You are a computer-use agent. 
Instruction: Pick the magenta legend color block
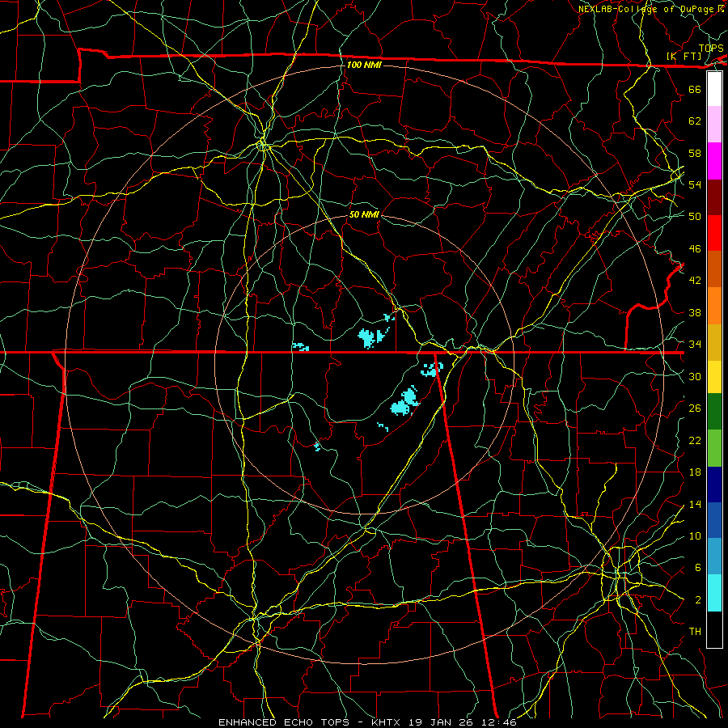(714, 161)
